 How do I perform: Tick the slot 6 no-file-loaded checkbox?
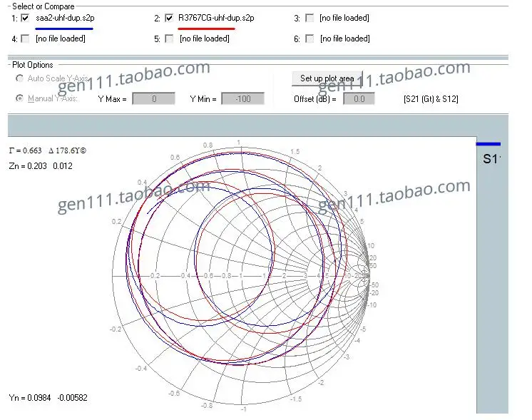pyautogui.click(x=310, y=39)
